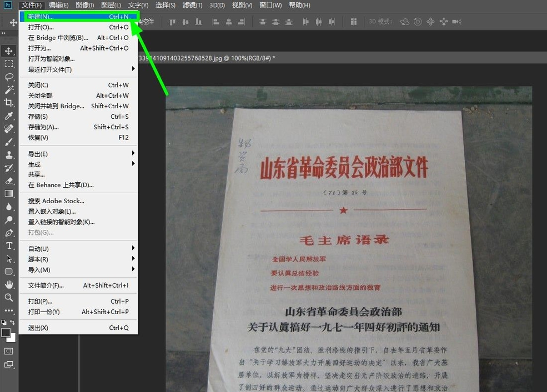
Task: Select the Horizontal Type tool
Action: (9, 245)
